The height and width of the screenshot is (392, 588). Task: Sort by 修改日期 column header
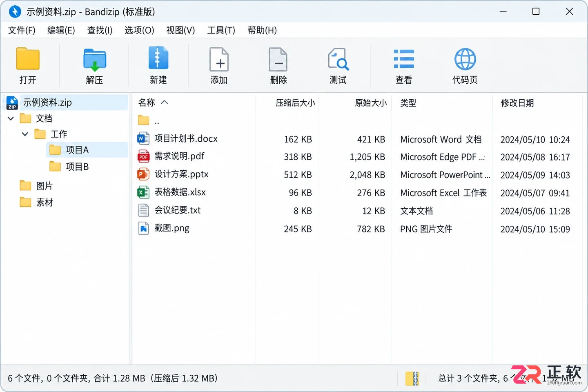pyautogui.click(x=517, y=103)
